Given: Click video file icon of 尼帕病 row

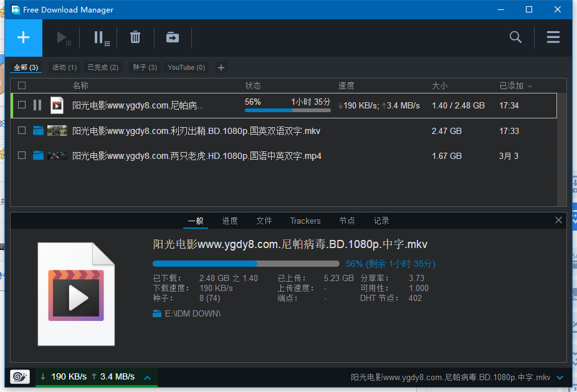Looking at the screenshot, I should coord(57,105).
